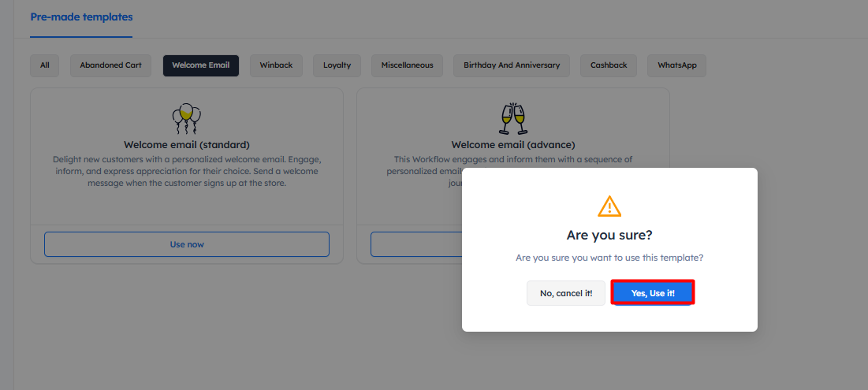Click the balloons icon on standard welcome card
The width and height of the screenshot is (868, 390).
point(187,118)
